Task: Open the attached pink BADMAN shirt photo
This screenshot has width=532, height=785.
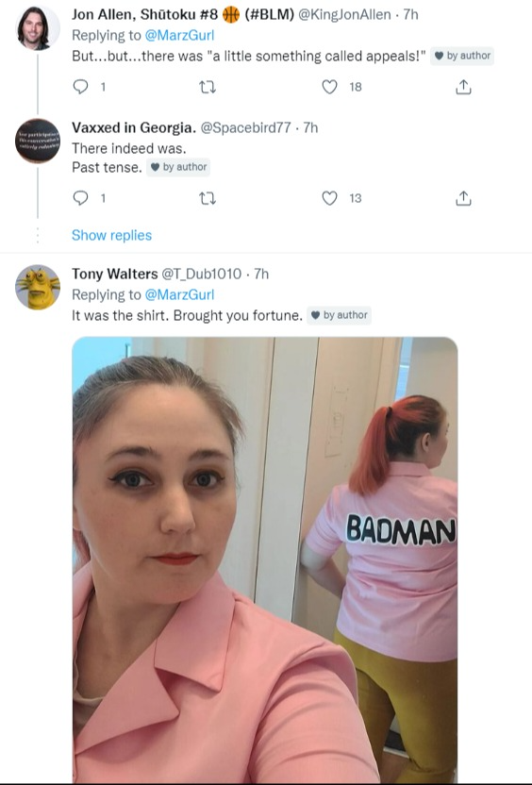Action: point(265,560)
